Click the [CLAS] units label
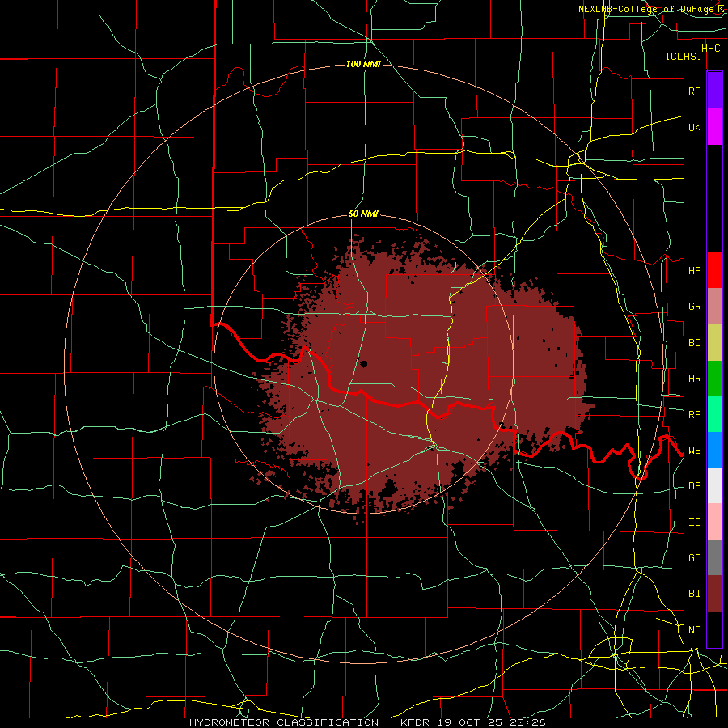 point(684,57)
